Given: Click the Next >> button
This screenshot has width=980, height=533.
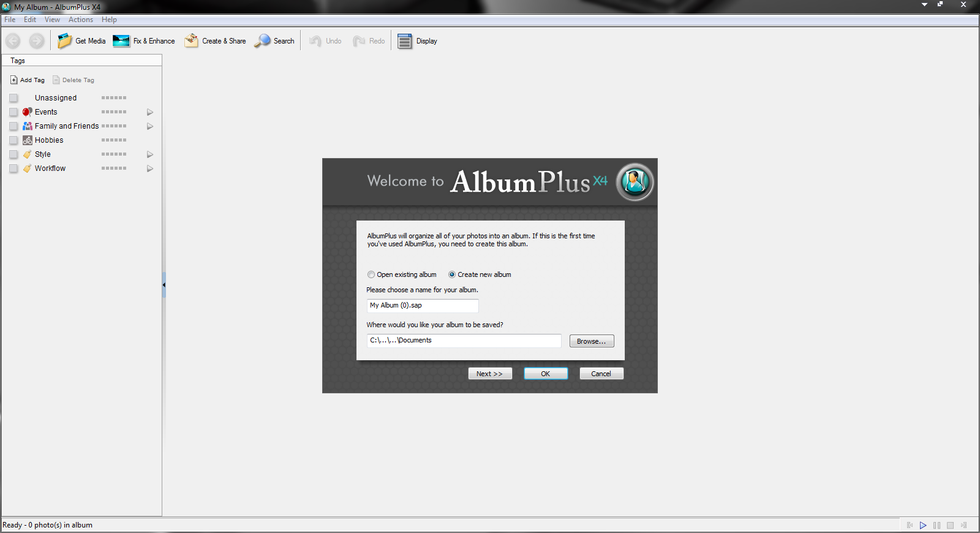Looking at the screenshot, I should (490, 374).
